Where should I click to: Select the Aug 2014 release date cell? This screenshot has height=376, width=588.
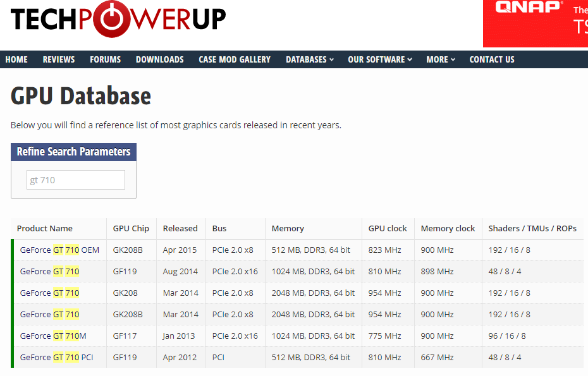point(180,271)
